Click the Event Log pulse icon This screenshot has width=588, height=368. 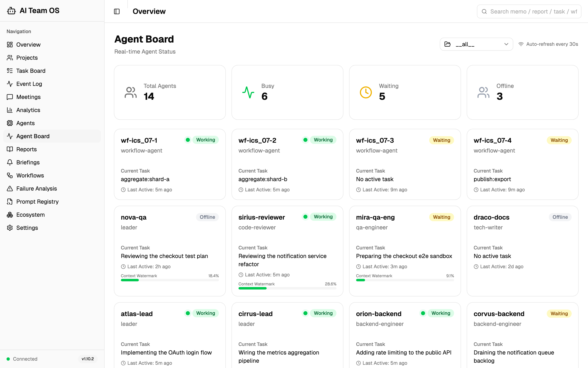(x=10, y=84)
